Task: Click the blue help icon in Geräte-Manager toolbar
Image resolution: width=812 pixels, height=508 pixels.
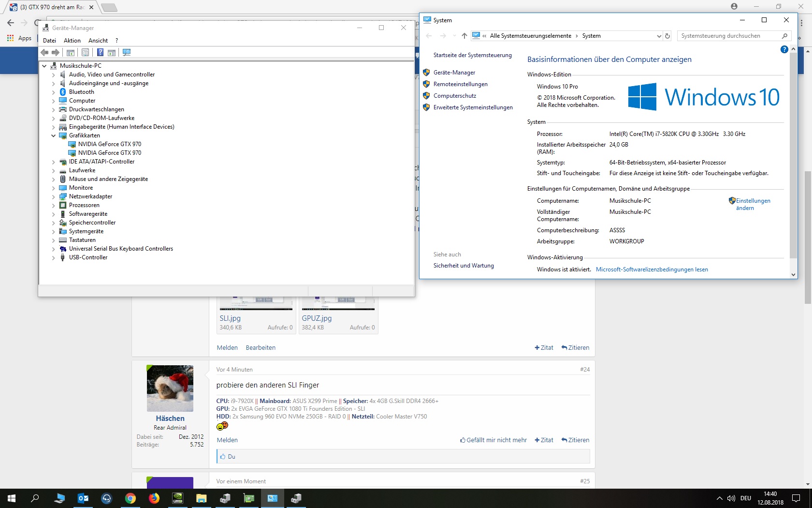Action: click(100, 52)
